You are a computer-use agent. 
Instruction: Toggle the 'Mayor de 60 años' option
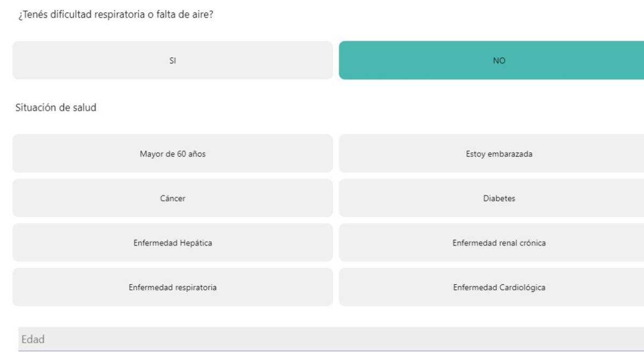(172, 154)
